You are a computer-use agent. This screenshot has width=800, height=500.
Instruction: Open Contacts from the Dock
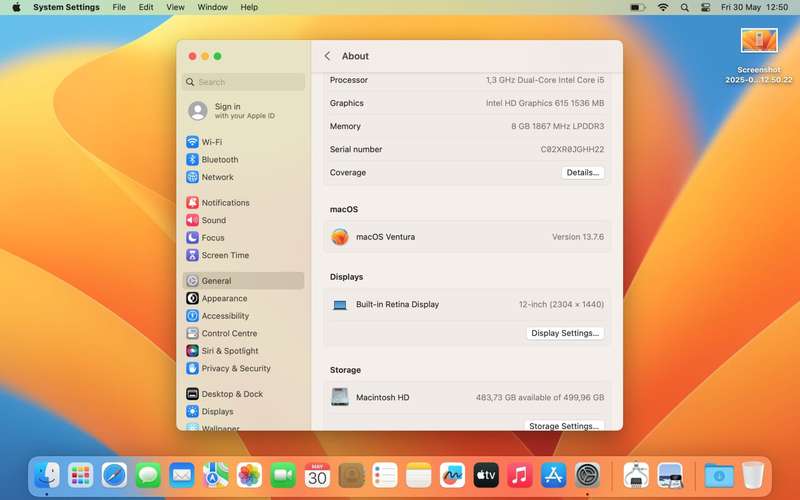pos(351,476)
